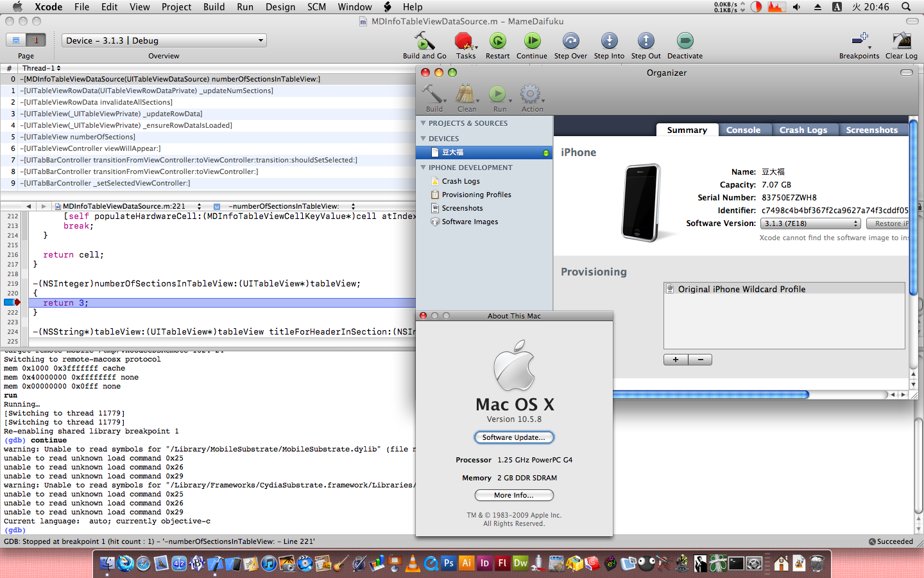Switch to the Crash Logs tab
Image resolution: width=924 pixels, height=578 pixels.
[803, 130]
